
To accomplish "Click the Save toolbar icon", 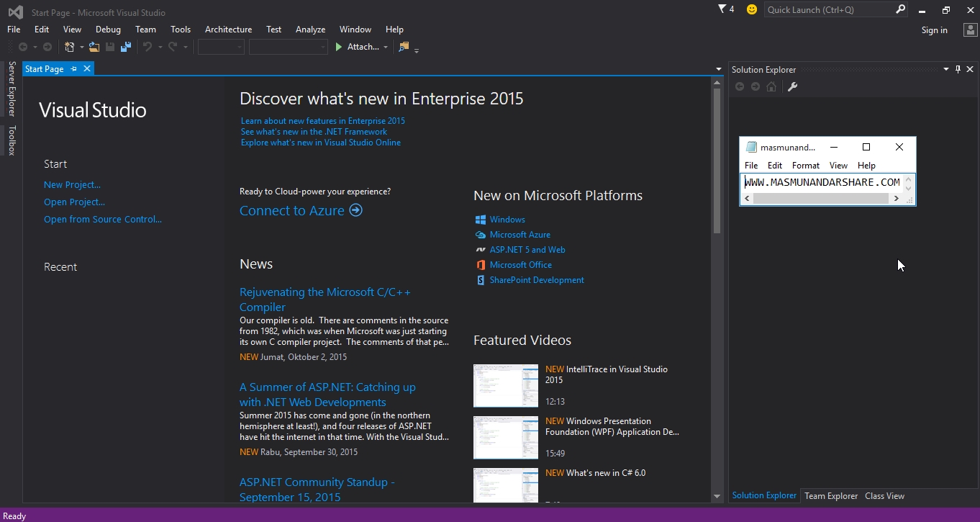I will pos(110,47).
